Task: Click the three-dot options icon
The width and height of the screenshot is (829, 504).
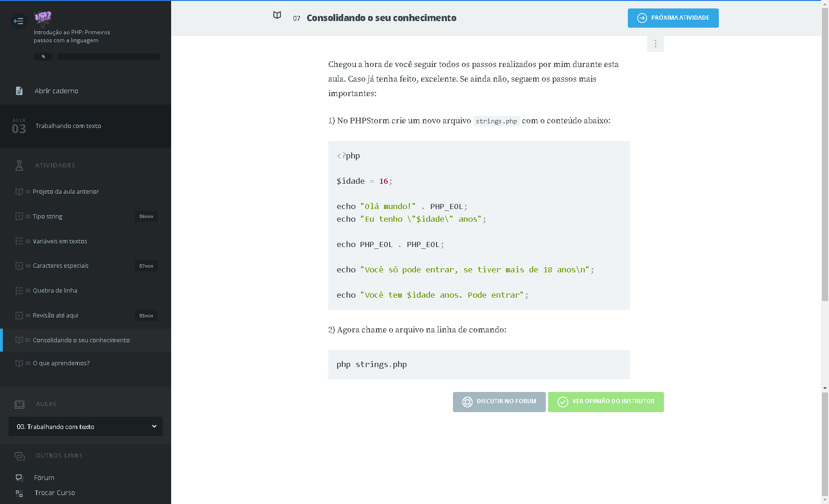Action: 655,44
